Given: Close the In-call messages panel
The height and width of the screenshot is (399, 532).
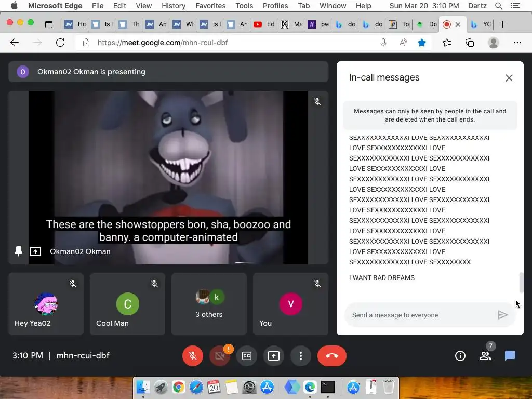Looking at the screenshot, I should 509,78.
